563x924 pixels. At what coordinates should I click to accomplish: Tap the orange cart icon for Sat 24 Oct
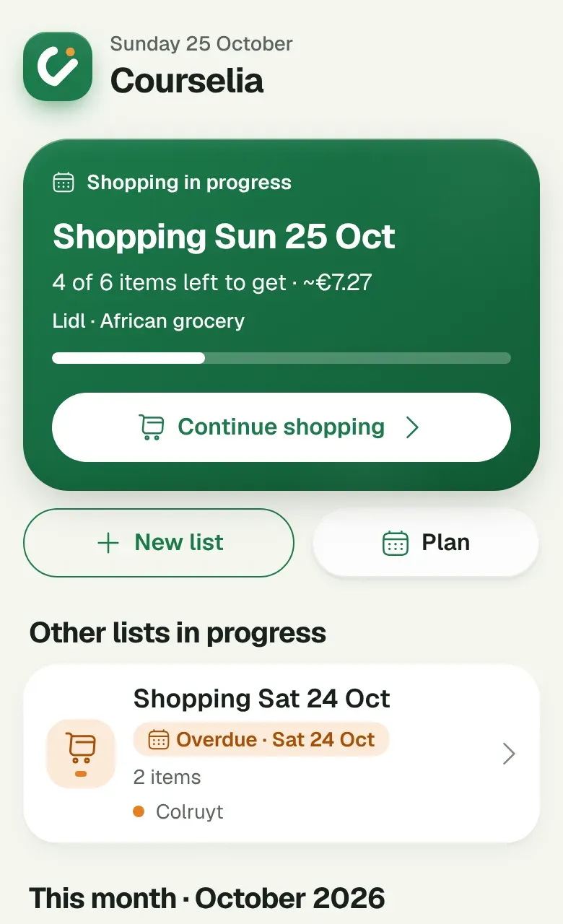click(x=81, y=754)
